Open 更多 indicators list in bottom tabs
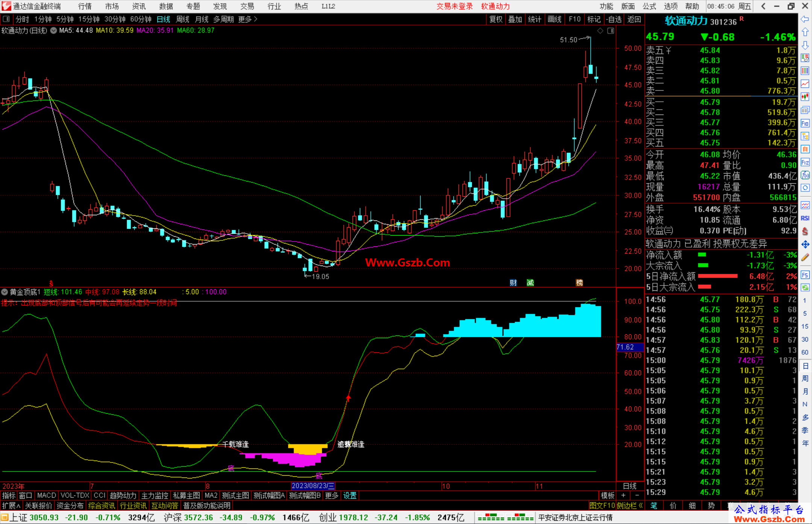The width and height of the screenshot is (812, 524). (x=332, y=495)
